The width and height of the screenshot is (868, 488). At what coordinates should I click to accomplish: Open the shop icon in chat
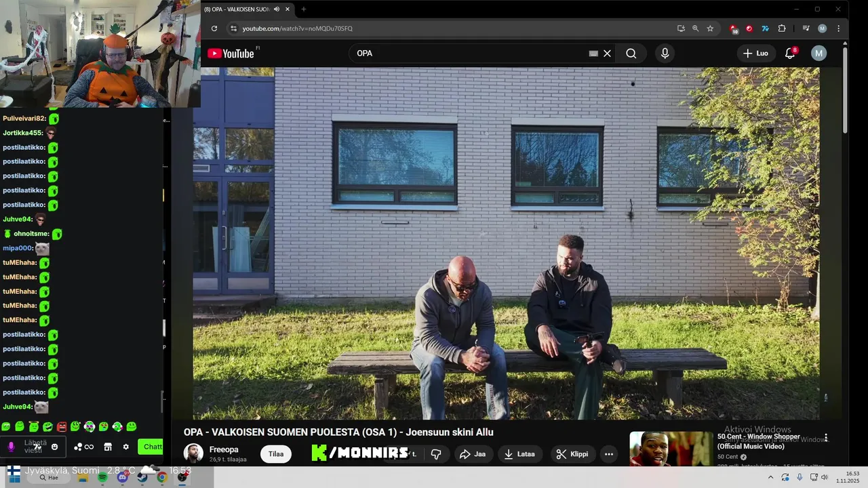pos(107,447)
